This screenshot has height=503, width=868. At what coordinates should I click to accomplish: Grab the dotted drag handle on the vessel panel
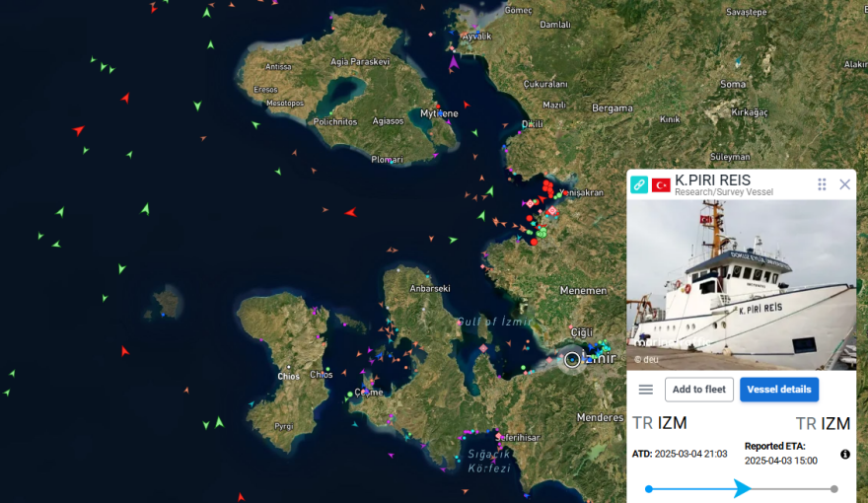tap(822, 184)
